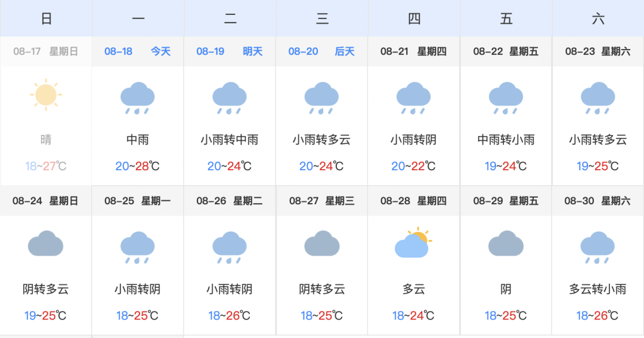Select the 日 weekday column header
Image resolution: width=644 pixels, height=338 pixels.
tap(46, 19)
